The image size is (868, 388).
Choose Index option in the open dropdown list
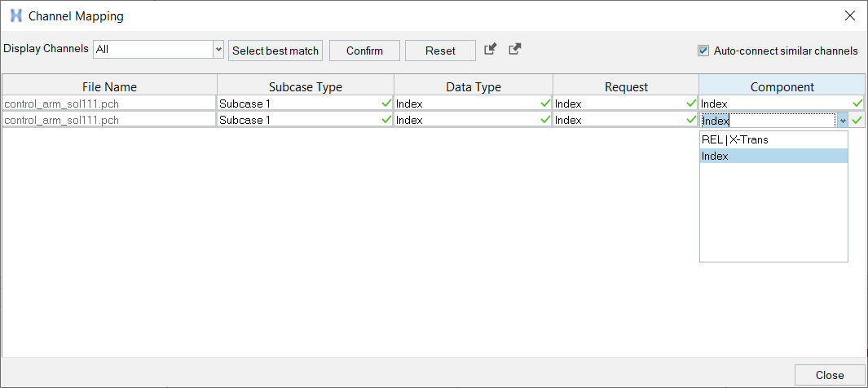(773, 156)
